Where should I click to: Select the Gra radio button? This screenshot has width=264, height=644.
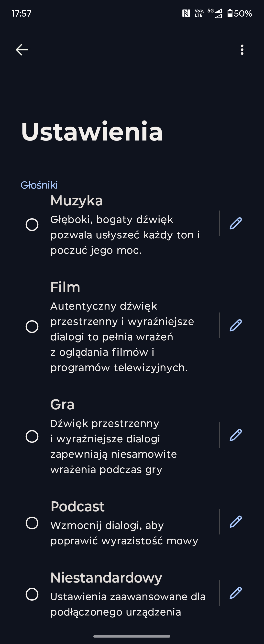(x=32, y=436)
